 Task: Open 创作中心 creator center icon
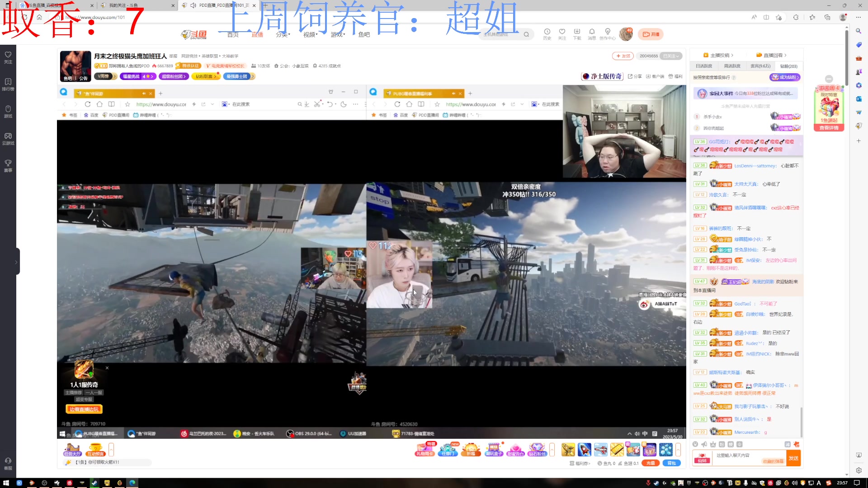pyautogui.click(x=608, y=34)
